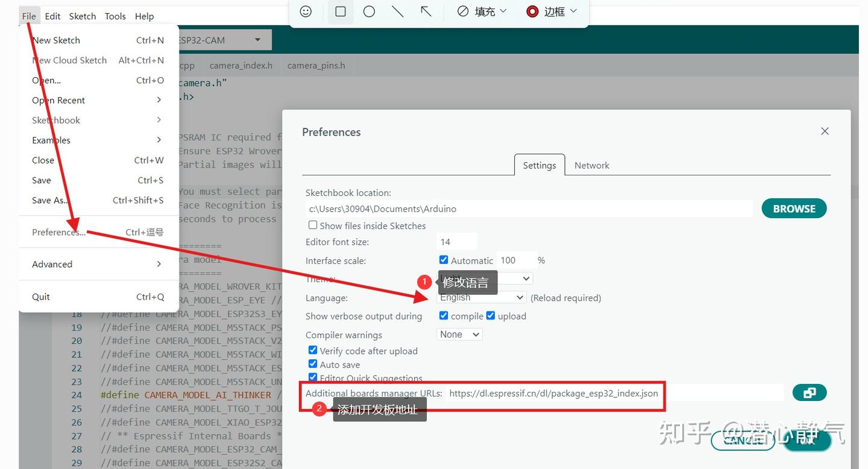Viewport: 868px width, 469px height.
Task: Select the ellipse shape annotation tool
Action: click(369, 11)
